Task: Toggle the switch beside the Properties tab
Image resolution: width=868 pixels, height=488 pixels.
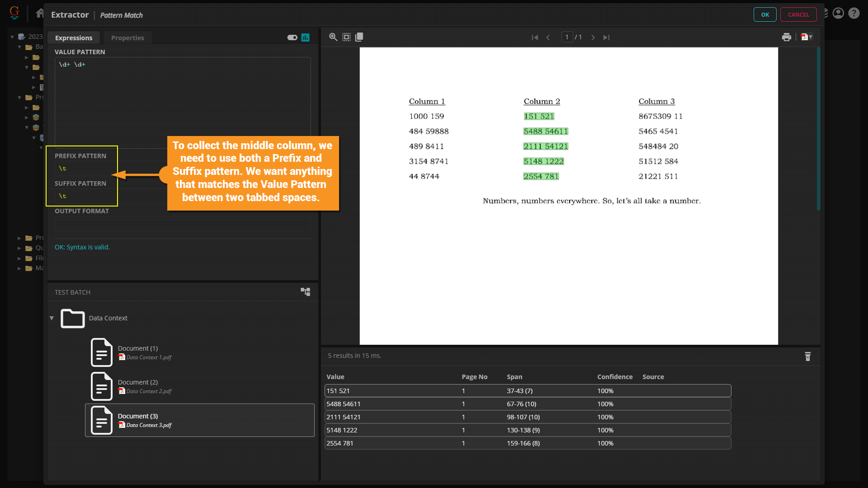Action: (x=292, y=38)
